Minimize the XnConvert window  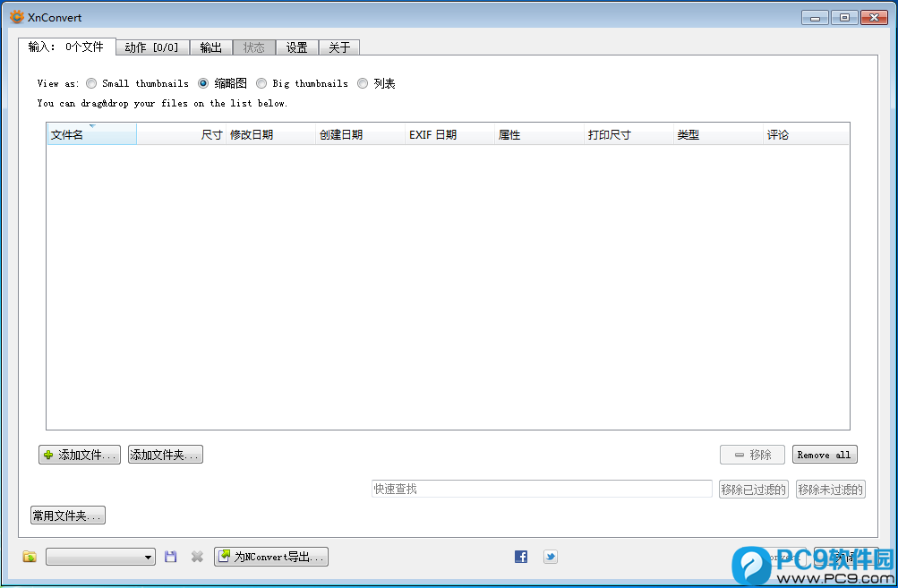(x=815, y=18)
